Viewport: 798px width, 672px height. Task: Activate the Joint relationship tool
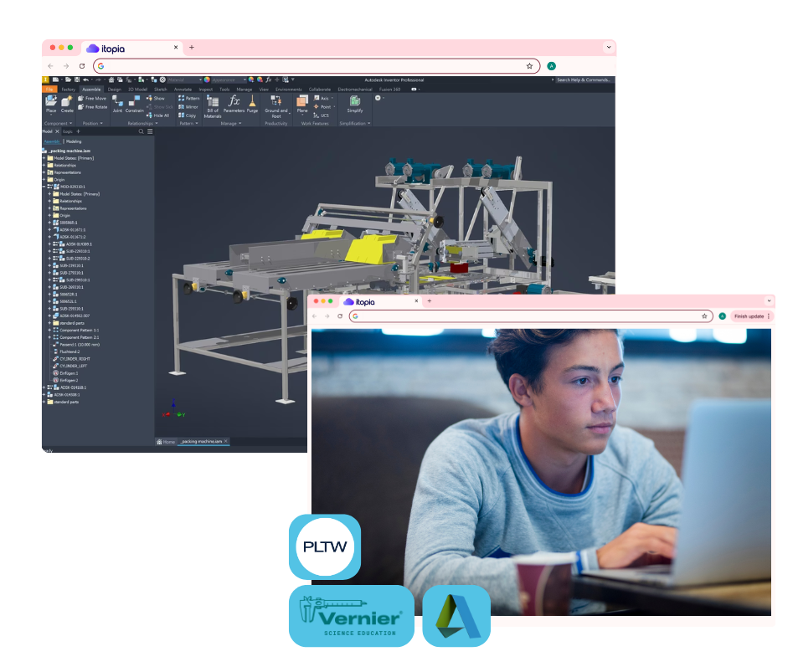117,104
